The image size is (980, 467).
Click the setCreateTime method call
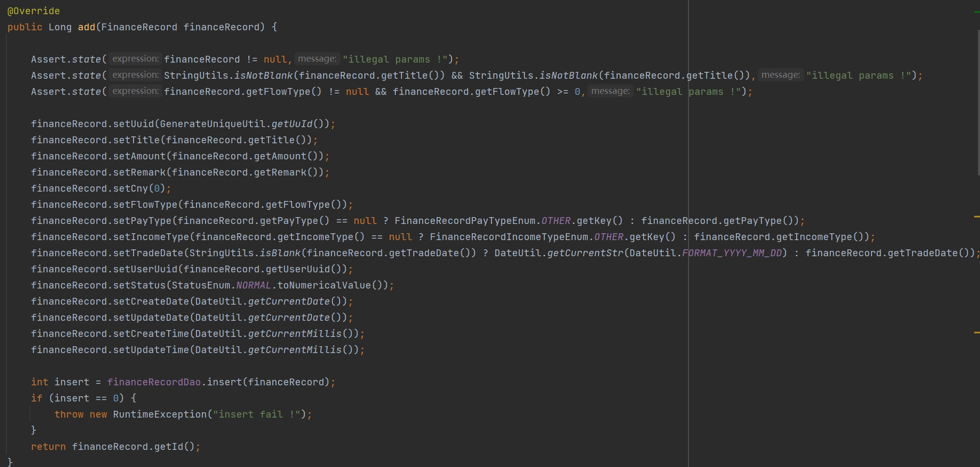(x=151, y=334)
